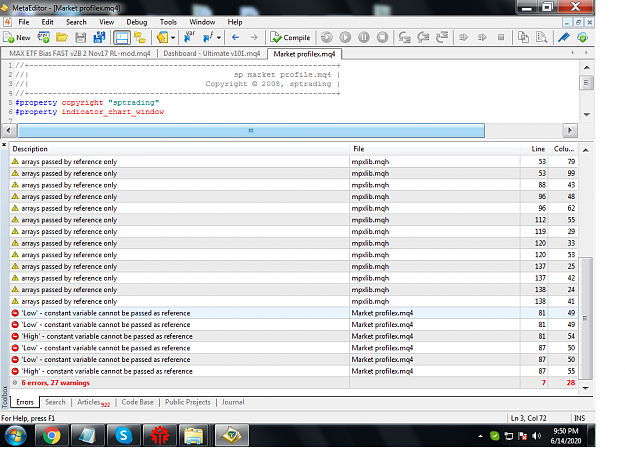Image resolution: width=625 pixels, height=469 pixels.
Task: Select 'High' error at line 81 column 54
Action: pyautogui.click(x=293, y=336)
